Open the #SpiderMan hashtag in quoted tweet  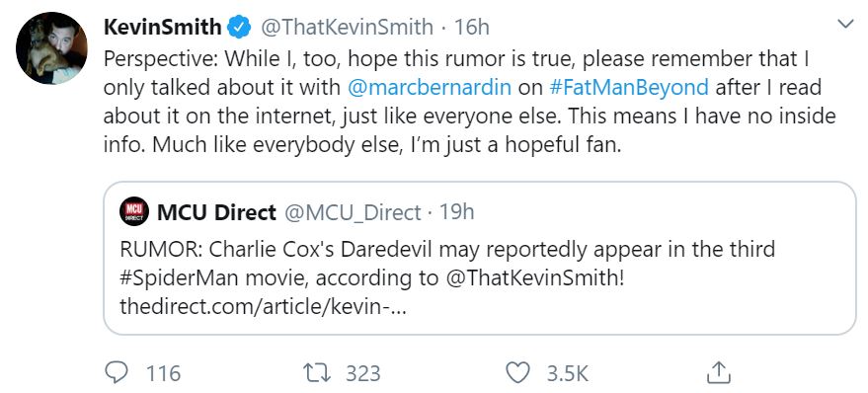coord(180,279)
